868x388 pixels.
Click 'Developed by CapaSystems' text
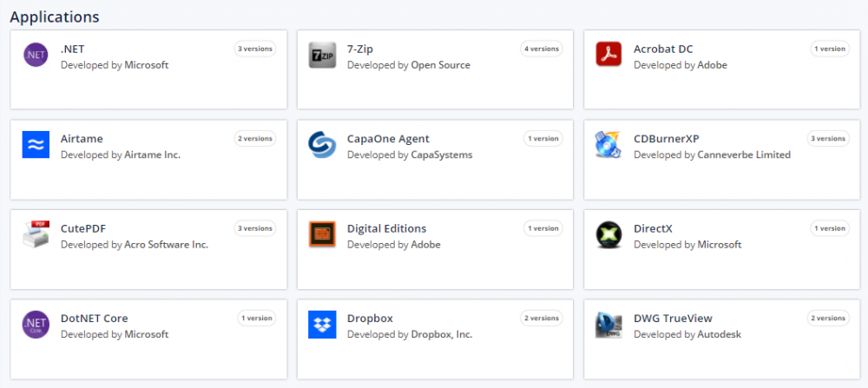pyautogui.click(x=410, y=155)
